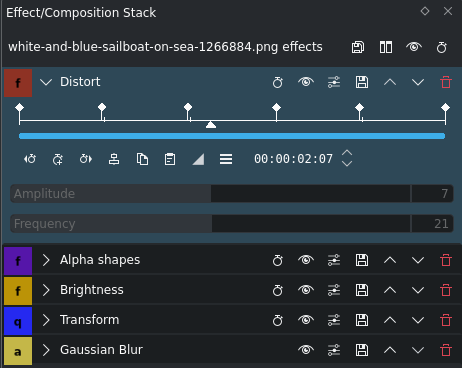Screen dimensions: 462x368
Task: Go to next keyframe in Distort
Action: [86, 159]
